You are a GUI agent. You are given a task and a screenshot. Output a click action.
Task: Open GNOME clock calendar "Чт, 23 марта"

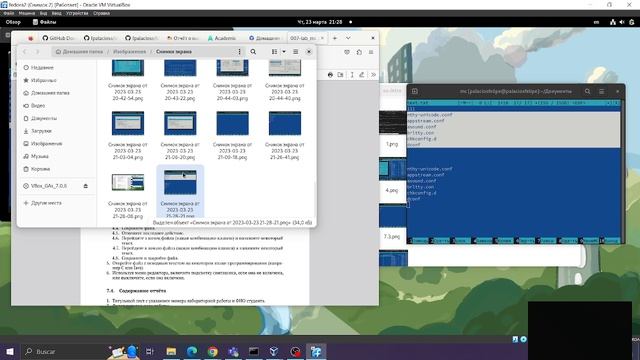tap(320, 22)
